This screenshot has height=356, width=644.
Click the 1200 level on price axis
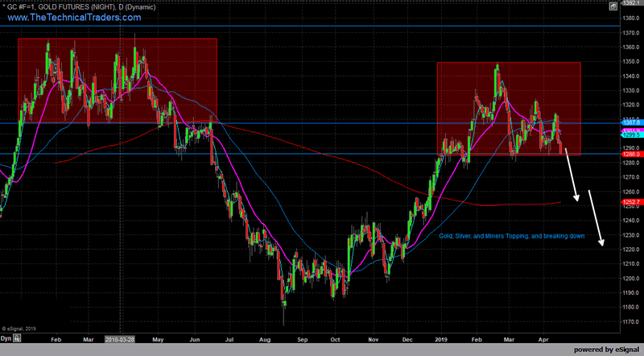[x=631, y=278]
